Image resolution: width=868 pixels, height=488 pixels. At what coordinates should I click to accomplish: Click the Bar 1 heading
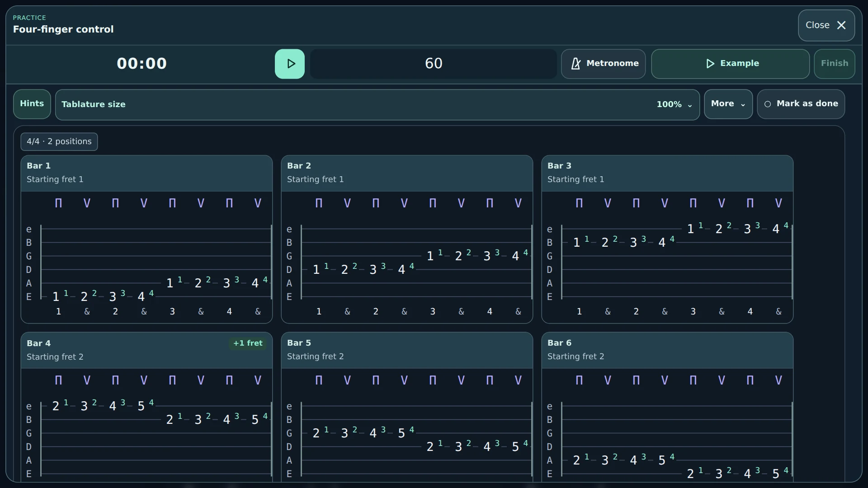pos(39,166)
